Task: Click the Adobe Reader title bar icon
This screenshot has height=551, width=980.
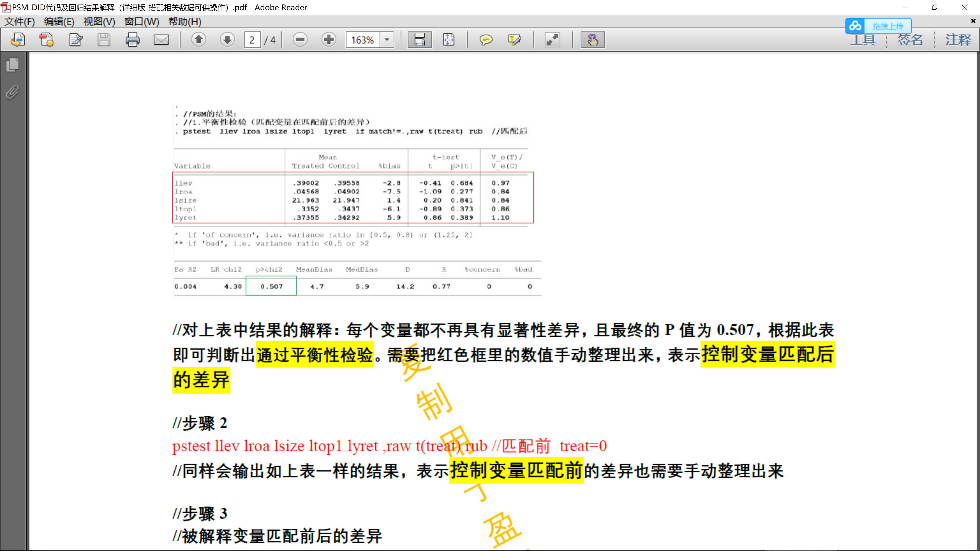Action: click(6, 7)
